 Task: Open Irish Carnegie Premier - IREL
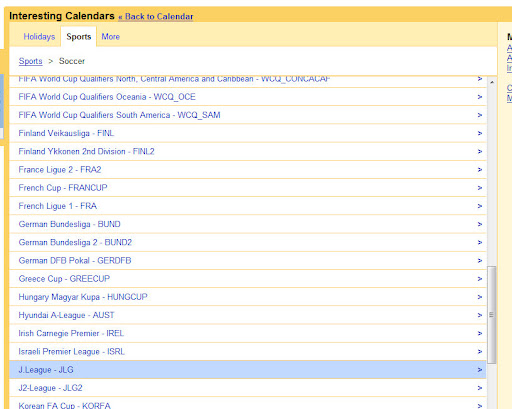pyautogui.click(x=248, y=333)
